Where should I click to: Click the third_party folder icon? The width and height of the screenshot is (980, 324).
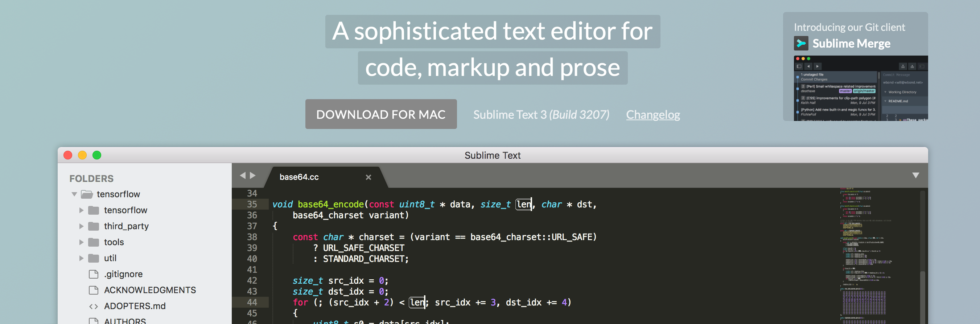pos(94,226)
